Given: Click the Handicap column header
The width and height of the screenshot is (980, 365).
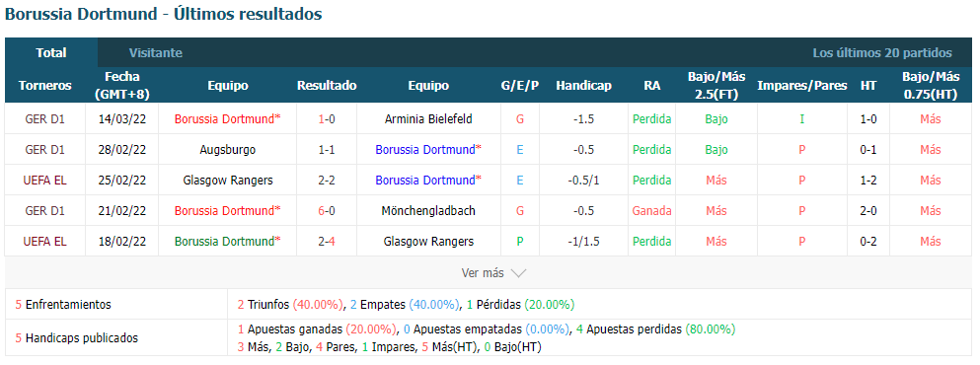Looking at the screenshot, I should pos(583,86).
